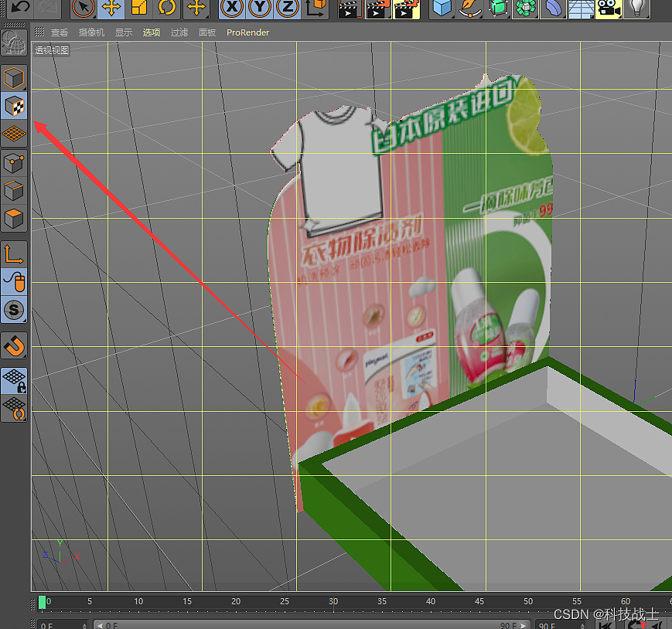Open the 选项 menu
This screenshot has height=629, width=672.
coord(152,32)
